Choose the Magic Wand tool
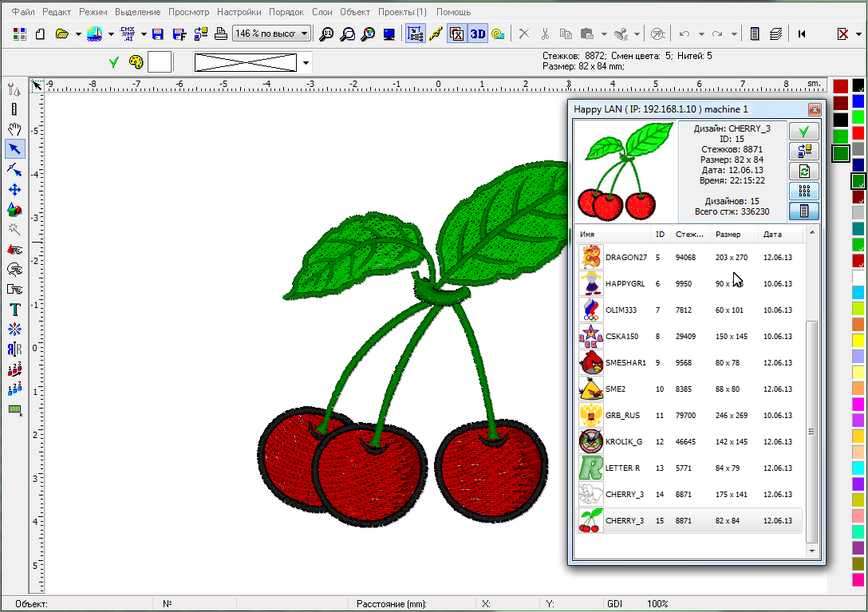Screen dimensions: 868x612 click(14, 229)
